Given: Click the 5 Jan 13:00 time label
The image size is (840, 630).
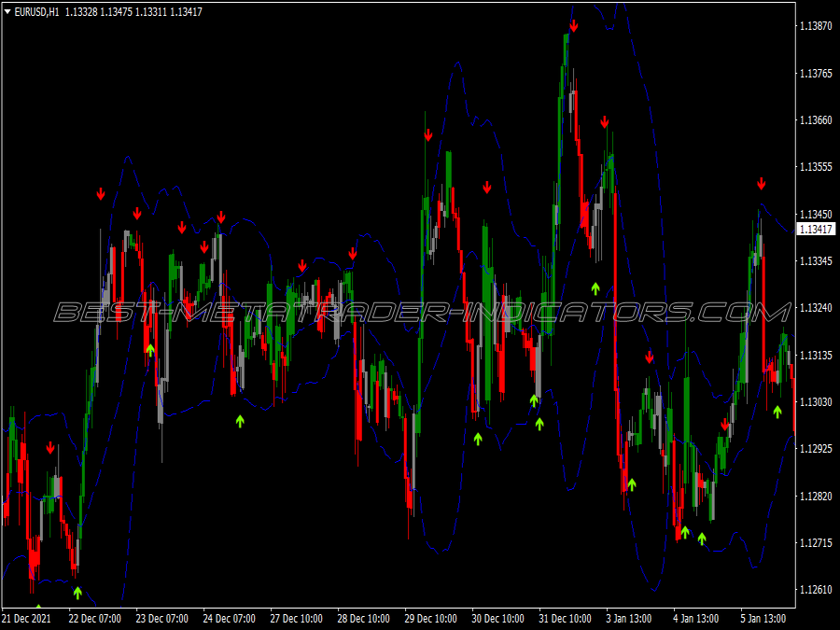Looking at the screenshot, I should tap(763, 618).
